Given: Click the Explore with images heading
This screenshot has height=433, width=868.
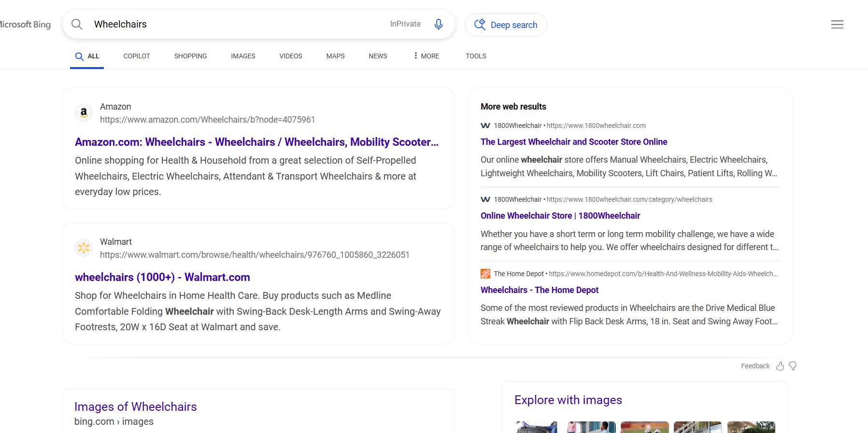Looking at the screenshot, I should 568,400.
